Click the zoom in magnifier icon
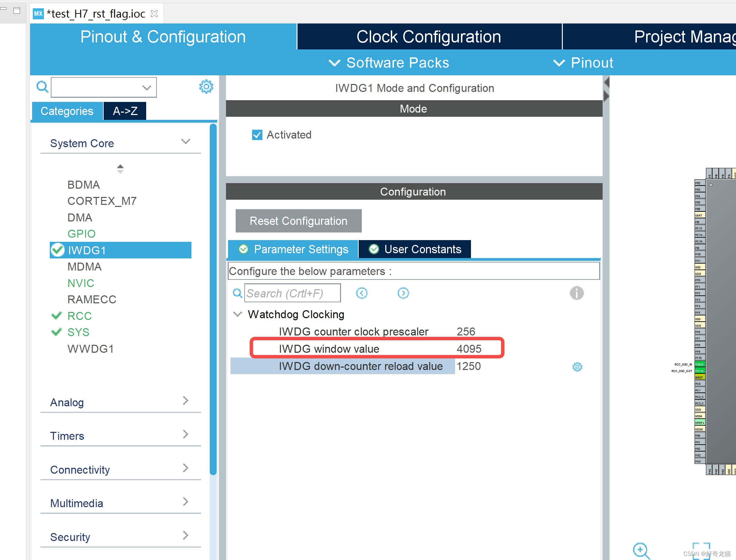The height and width of the screenshot is (560, 736). pyautogui.click(x=641, y=549)
